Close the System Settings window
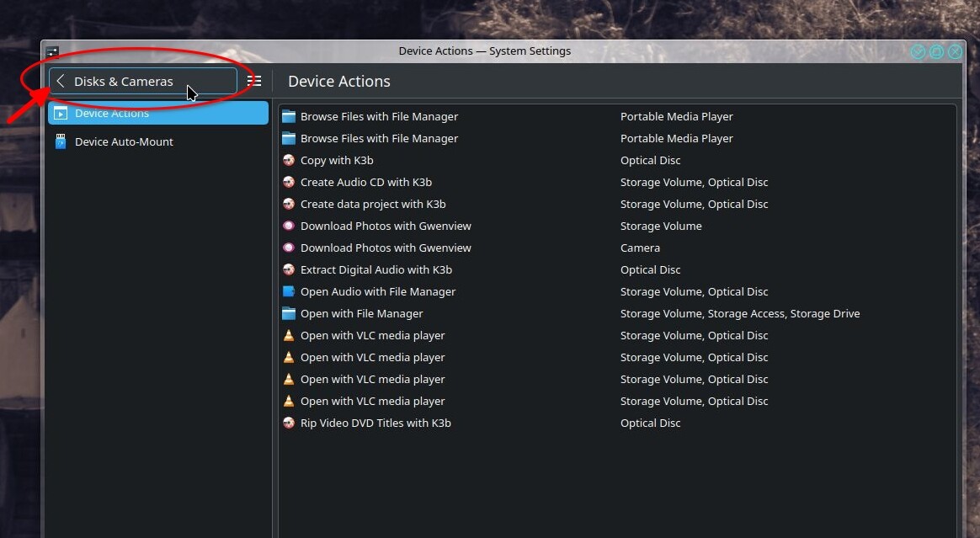The width and height of the screenshot is (980, 538). pyautogui.click(x=955, y=52)
